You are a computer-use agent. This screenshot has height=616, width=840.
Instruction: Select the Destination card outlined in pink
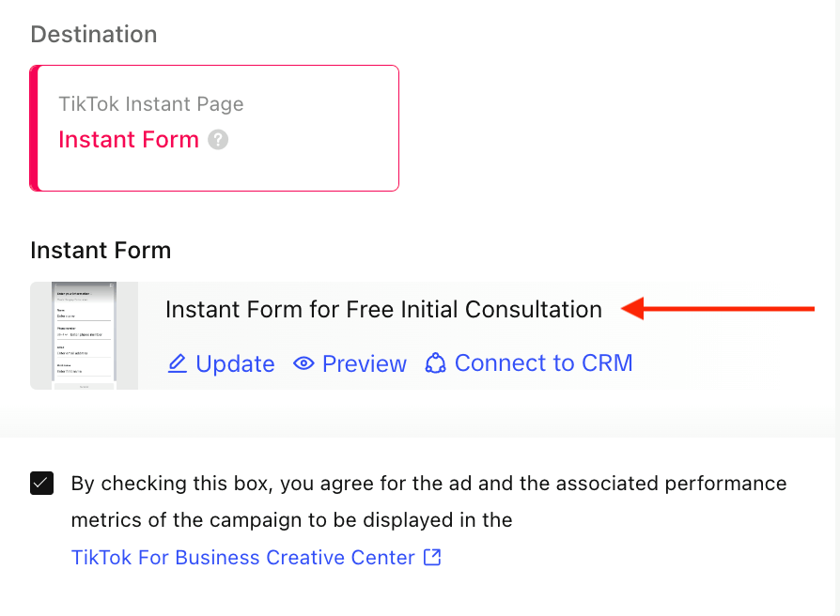[x=214, y=127]
